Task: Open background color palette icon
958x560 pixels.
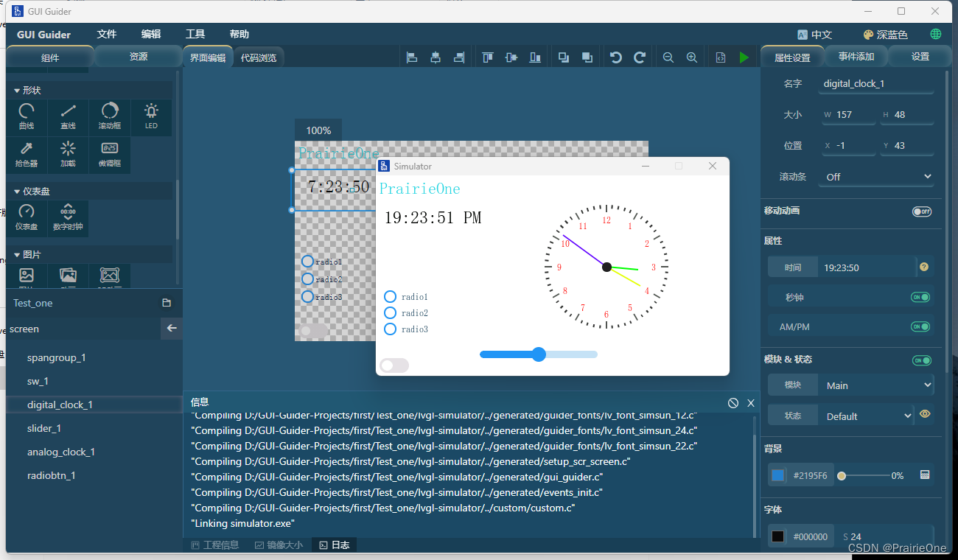Action: (x=925, y=475)
